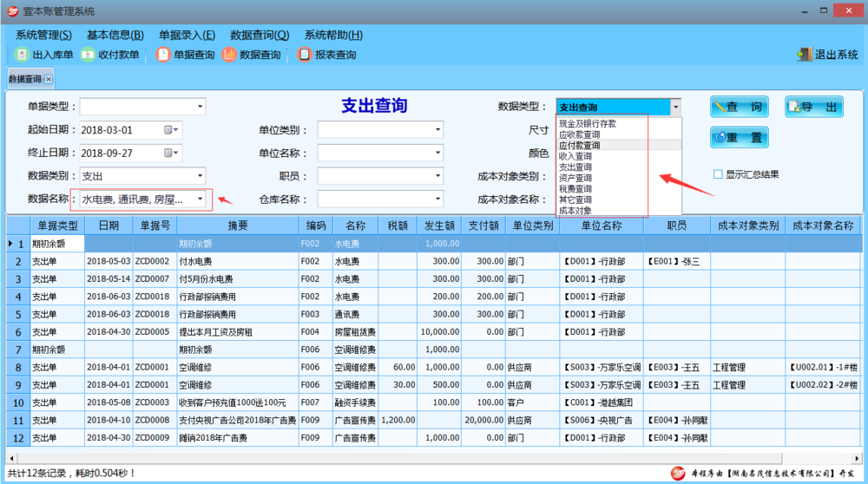This screenshot has height=484, width=868.
Task: Click the app logo in title bar
Action: (12, 11)
